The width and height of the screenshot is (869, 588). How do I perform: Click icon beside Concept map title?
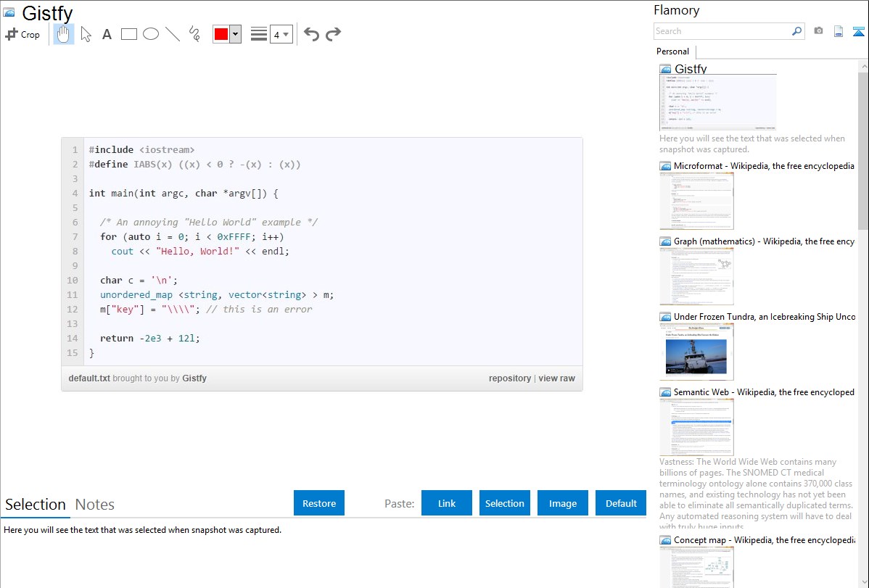pos(666,540)
